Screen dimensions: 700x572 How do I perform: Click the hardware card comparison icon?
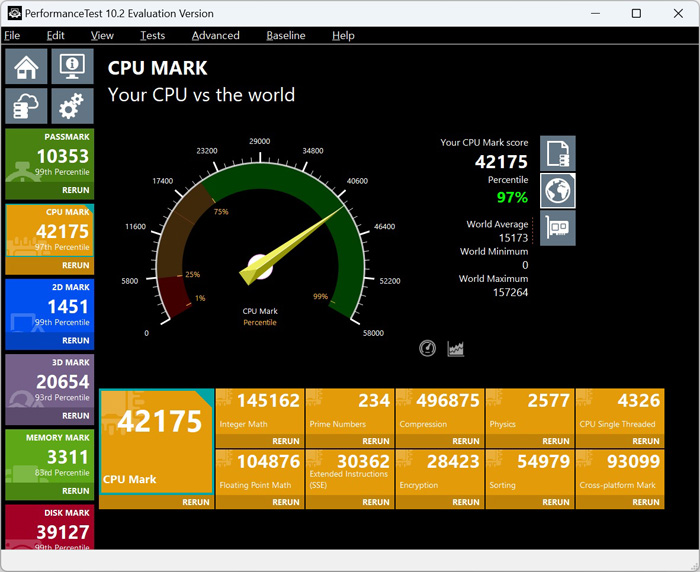pos(558,228)
